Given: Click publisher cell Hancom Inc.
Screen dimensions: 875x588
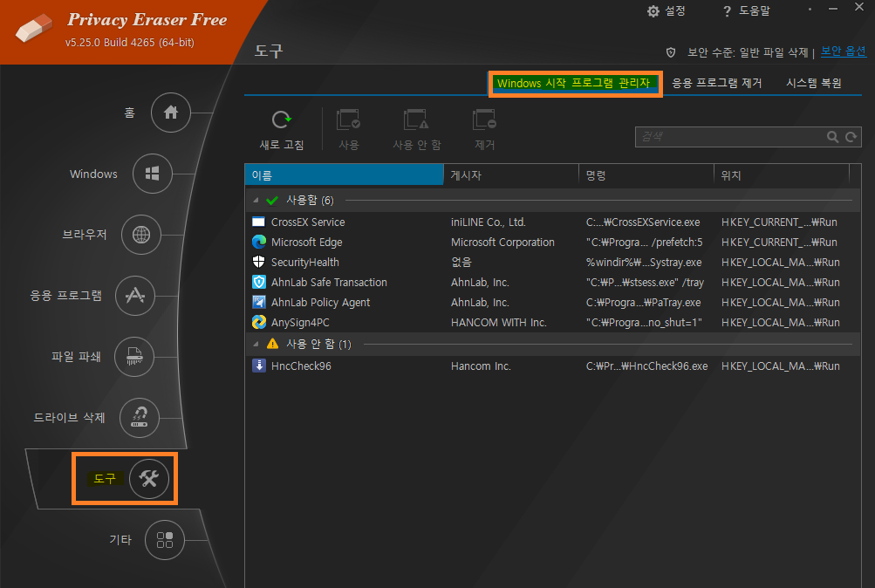Looking at the screenshot, I should click(x=481, y=366).
